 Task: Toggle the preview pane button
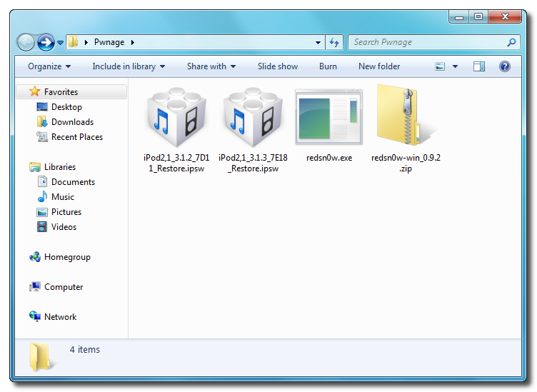click(479, 66)
